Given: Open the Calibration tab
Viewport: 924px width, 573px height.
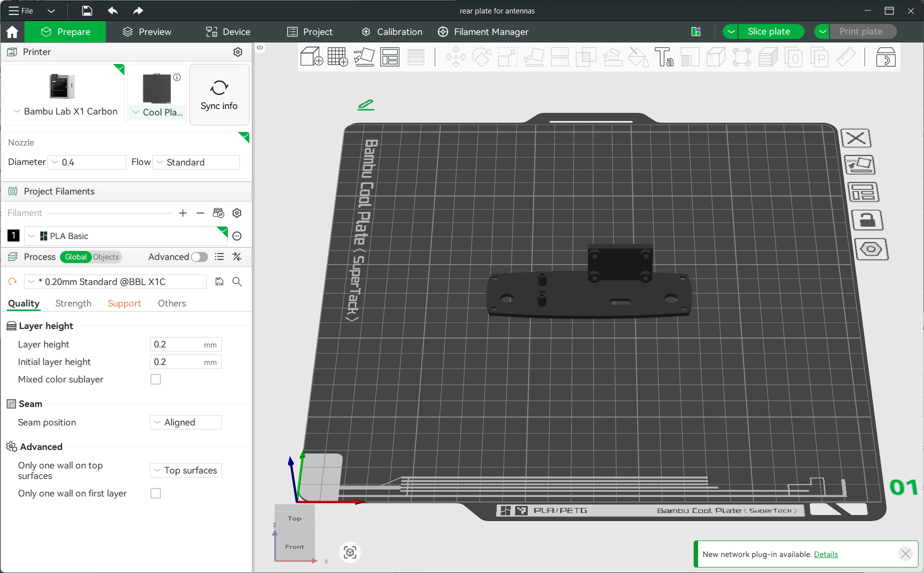Looking at the screenshot, I should [392, 31].
